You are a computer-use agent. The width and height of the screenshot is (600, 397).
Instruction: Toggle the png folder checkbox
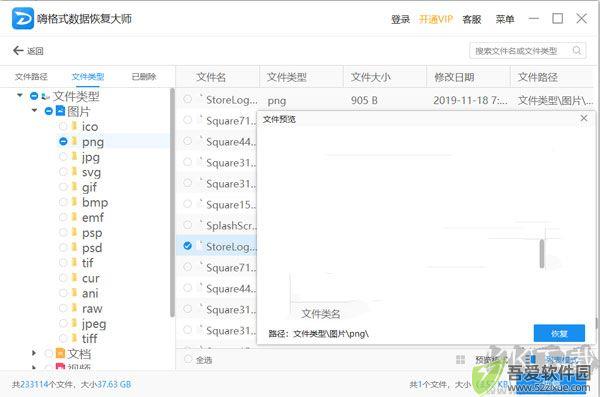coord(63,141)
